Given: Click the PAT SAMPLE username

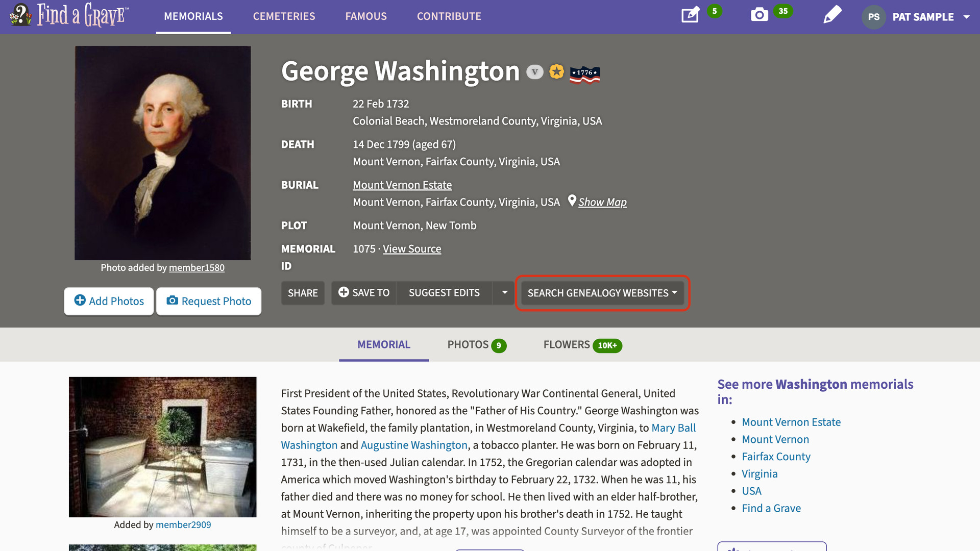Looking at the screenshot, I should [923, 17].
